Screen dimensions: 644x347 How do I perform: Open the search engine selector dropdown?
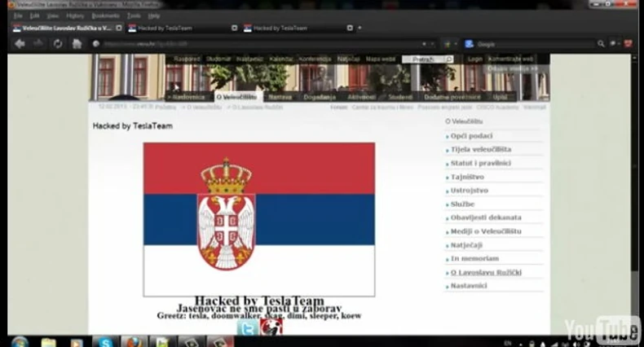point(470,44)
